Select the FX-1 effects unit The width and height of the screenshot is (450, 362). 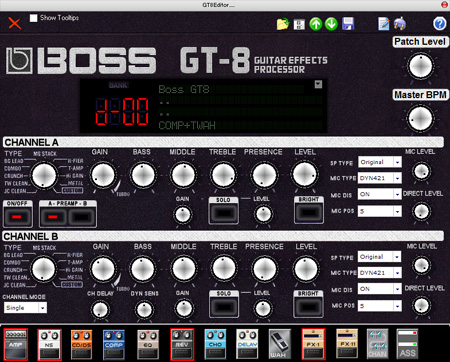pyautogui.click(x=313, y=344)
